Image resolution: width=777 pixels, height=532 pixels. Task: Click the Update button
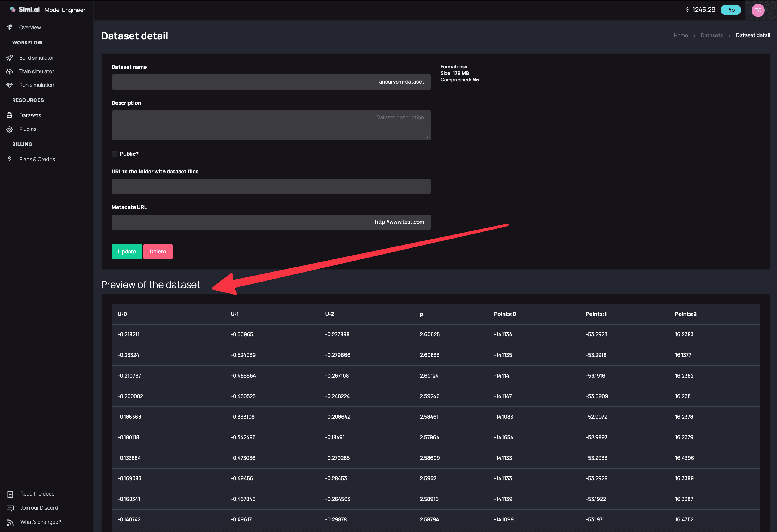point(126,251)
